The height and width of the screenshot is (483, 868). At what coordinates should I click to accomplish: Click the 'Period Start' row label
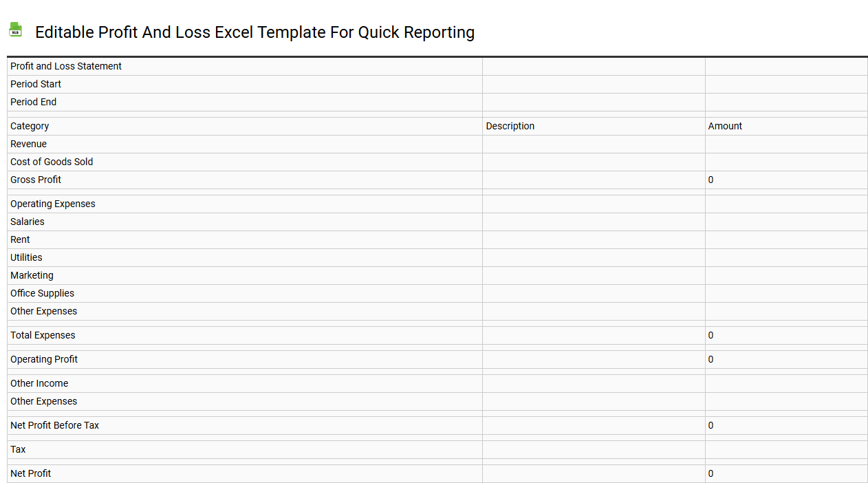(36, 84)
